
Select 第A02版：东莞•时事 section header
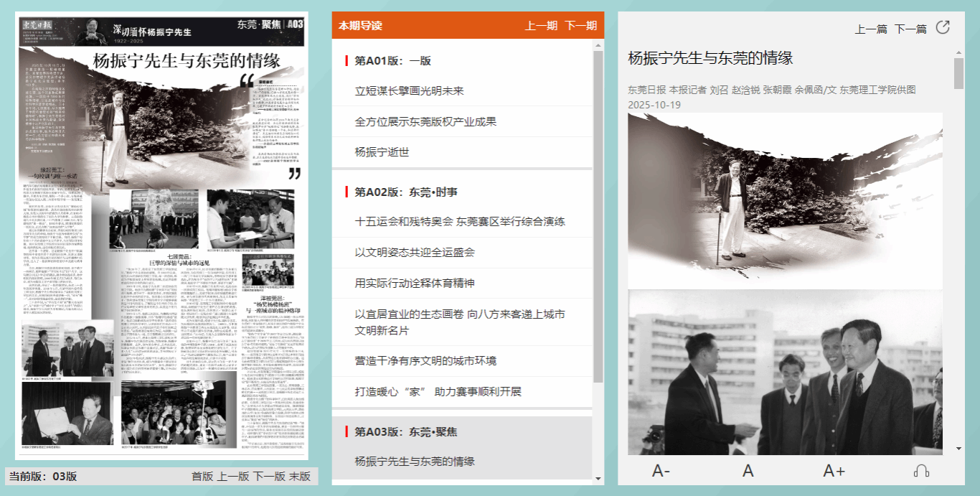tap(405, 192)
